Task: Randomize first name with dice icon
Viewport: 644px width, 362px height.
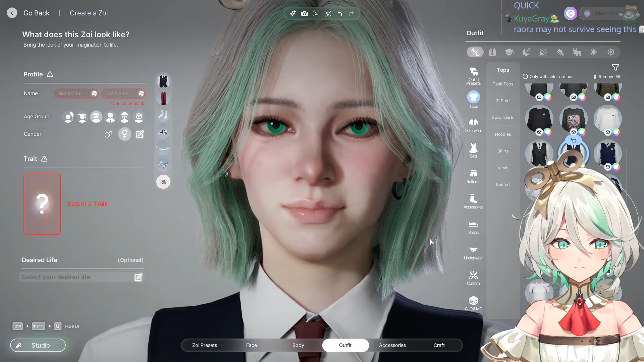Action: [94, 94]
